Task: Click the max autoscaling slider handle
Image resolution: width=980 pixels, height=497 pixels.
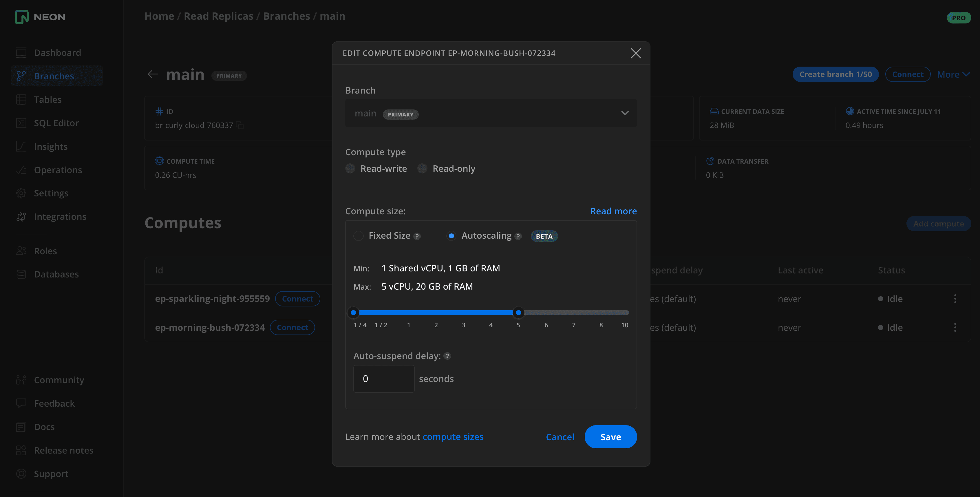Action: click(518, 313)
